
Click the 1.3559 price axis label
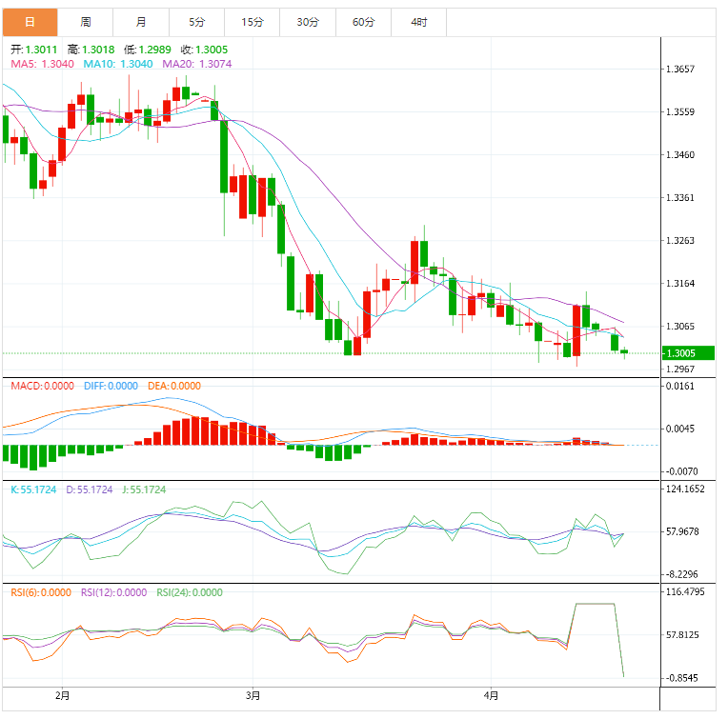click(680, 111)
